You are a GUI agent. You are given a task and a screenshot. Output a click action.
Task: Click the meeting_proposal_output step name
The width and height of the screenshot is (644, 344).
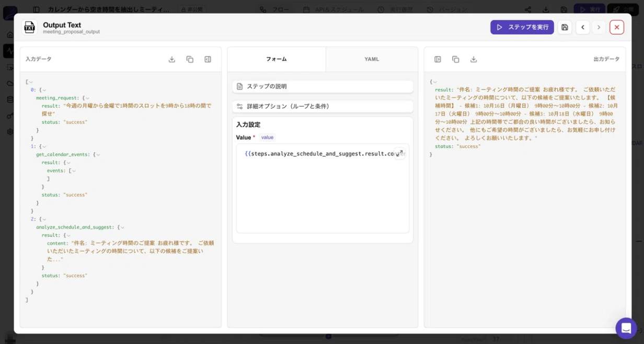[x=71, y=32]
